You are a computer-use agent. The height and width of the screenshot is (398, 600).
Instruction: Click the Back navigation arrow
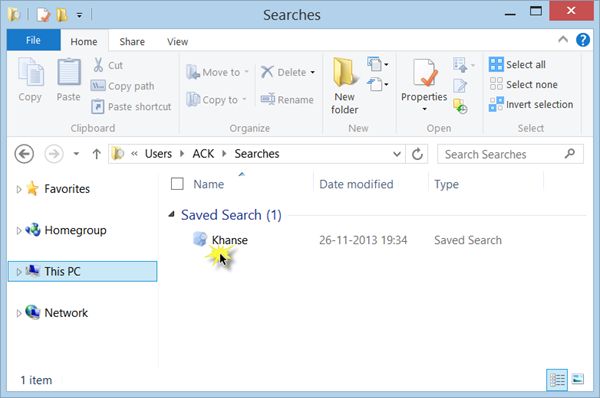[24, 154]
